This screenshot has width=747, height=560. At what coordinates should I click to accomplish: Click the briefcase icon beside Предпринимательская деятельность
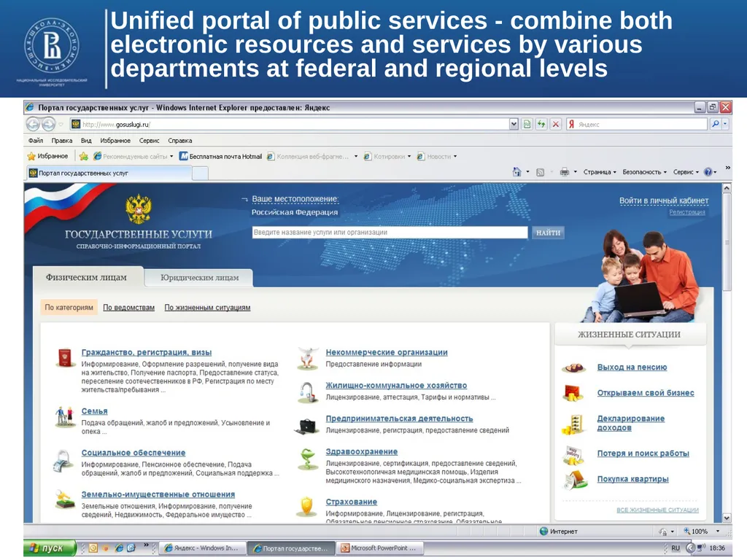click(307, 426)
